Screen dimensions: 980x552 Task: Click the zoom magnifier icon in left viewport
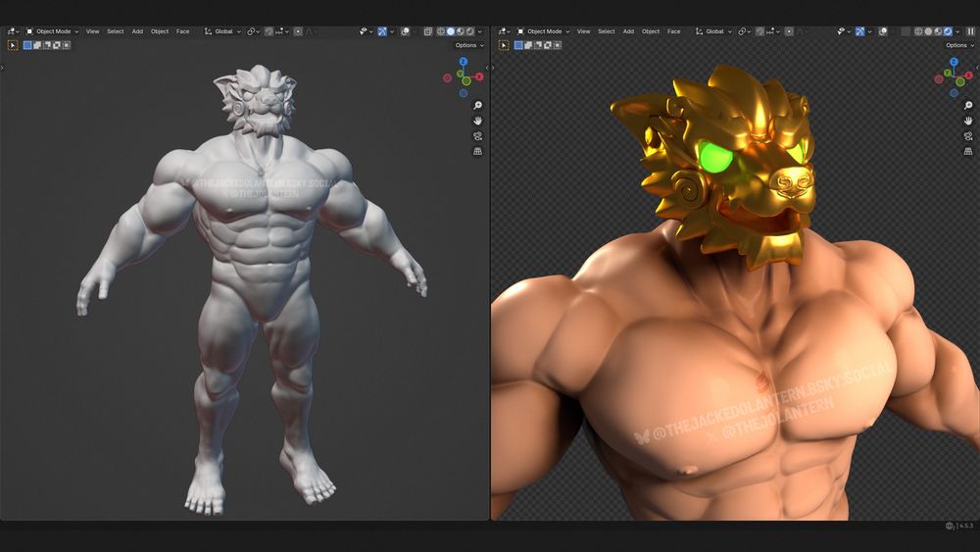point(477,105)
